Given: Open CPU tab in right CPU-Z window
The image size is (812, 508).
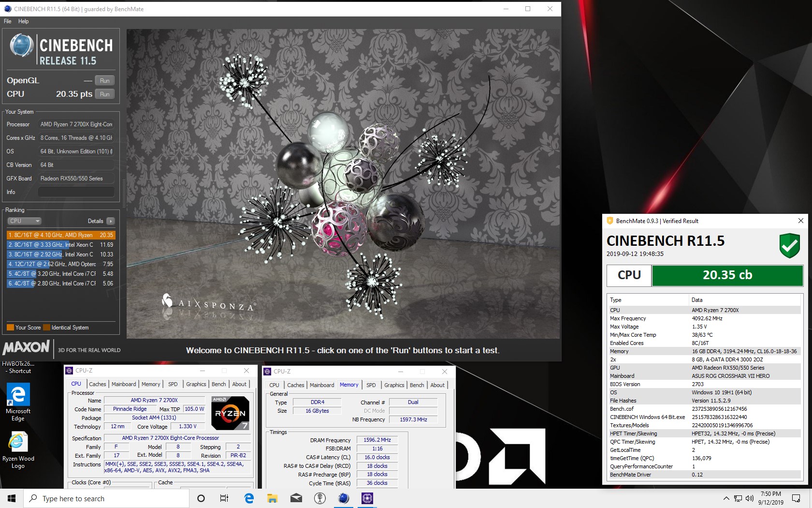Looking at the screenshot, I should click(275, 385).
